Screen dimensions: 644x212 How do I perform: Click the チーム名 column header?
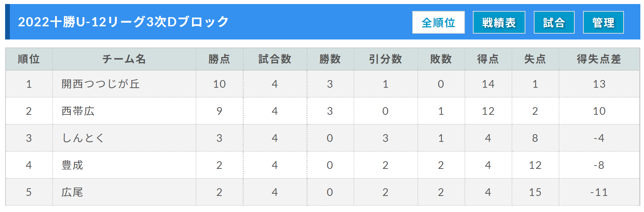coord(124,59)
